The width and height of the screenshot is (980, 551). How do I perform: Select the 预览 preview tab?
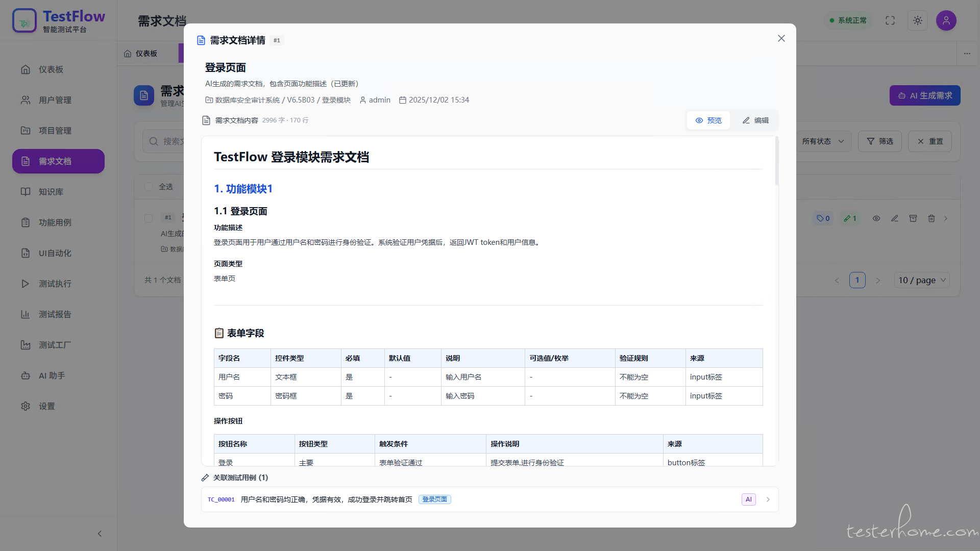(x=708, y=120)
